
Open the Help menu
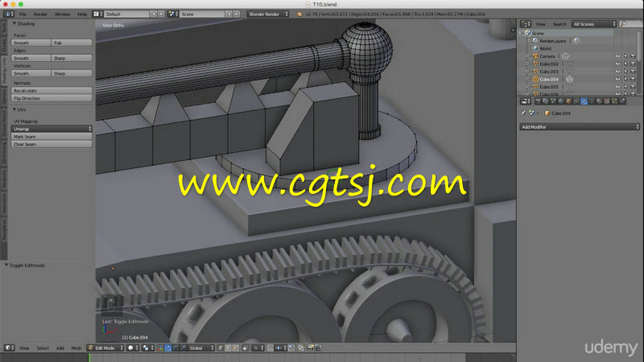tap(82, 14)
